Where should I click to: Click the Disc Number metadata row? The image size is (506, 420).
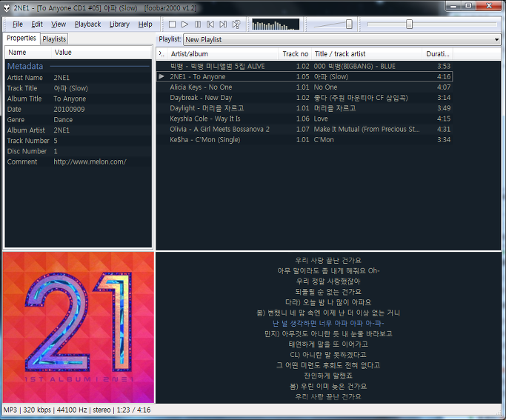pos(79,151)
